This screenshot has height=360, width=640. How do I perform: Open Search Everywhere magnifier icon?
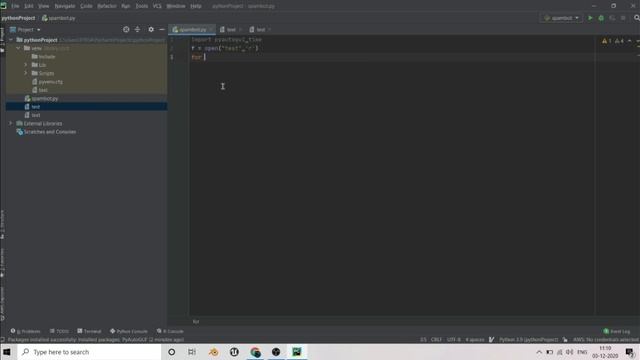click(636, 18)
